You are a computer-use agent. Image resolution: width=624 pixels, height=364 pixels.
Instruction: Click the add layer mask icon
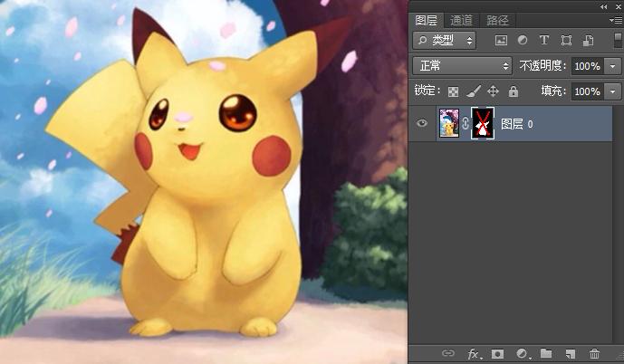pos(497,354)
